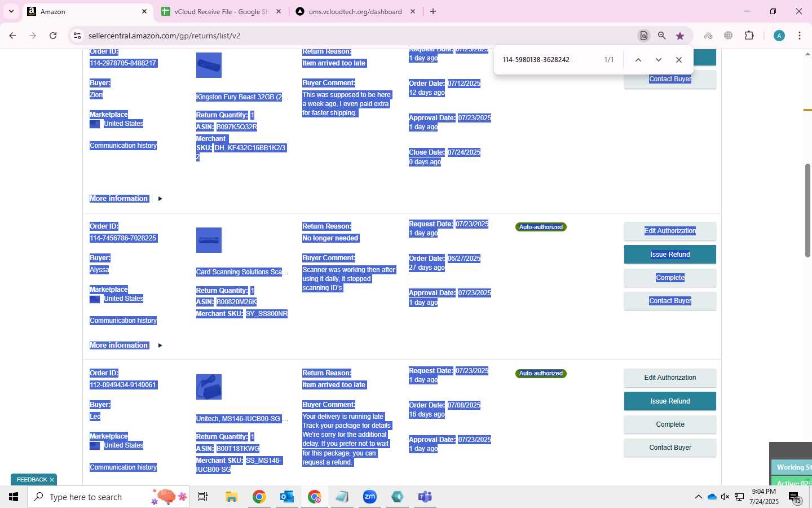Show hidden system tray icons
Viewport: 812px width, 508px height.
pyautogui.click(x=698, y=497)
